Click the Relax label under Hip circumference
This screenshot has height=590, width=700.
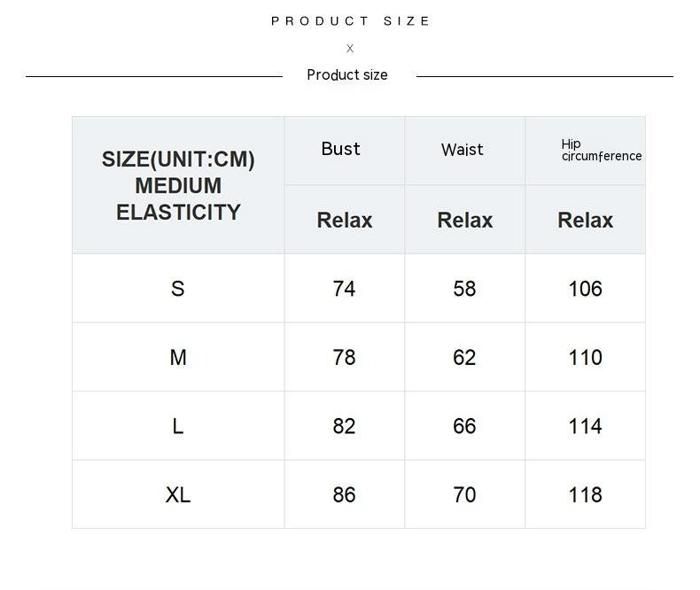point(585,221)
